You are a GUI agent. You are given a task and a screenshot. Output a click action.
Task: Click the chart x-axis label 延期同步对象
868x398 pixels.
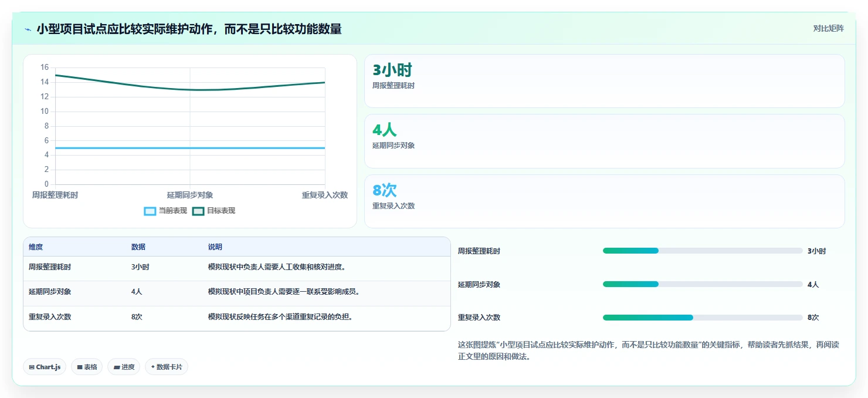click(x=190, y=195)
